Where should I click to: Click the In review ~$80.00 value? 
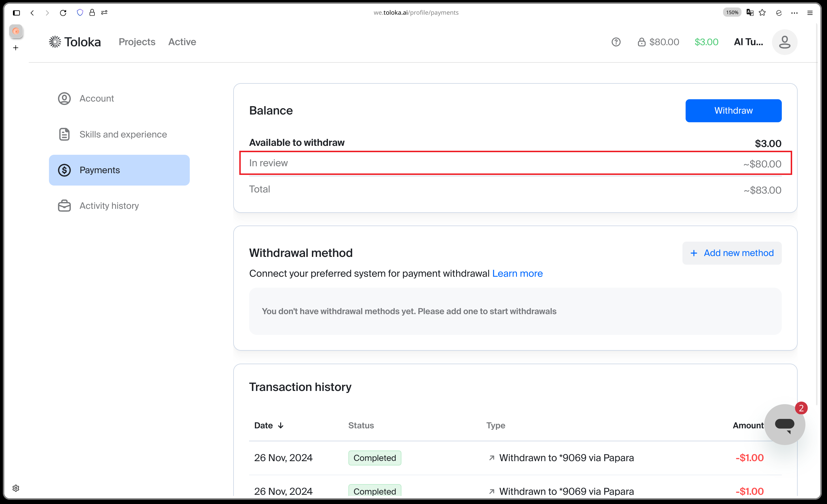click(762, 164)
